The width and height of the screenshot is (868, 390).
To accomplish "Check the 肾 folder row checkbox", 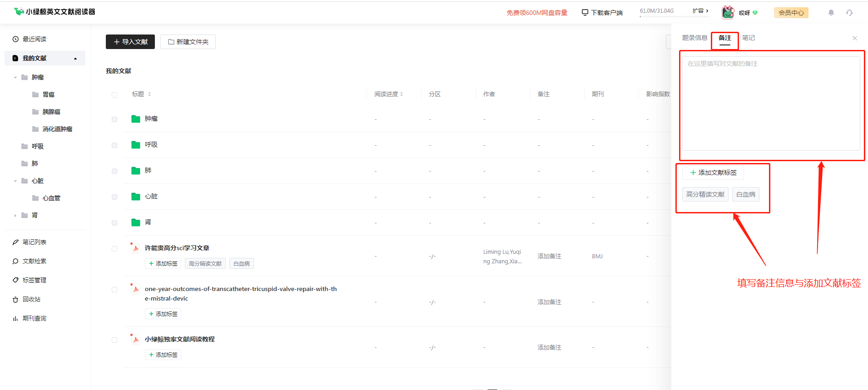I will [114, 223].
